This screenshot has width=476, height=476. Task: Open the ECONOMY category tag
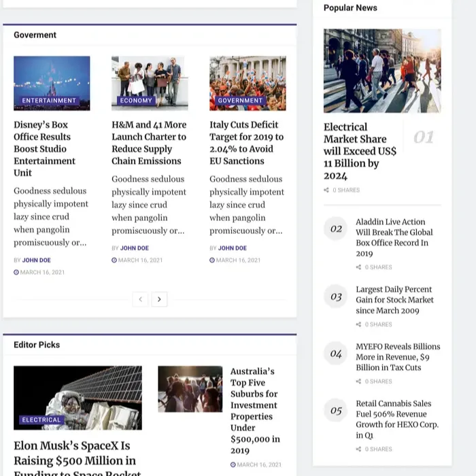[136, 101]
